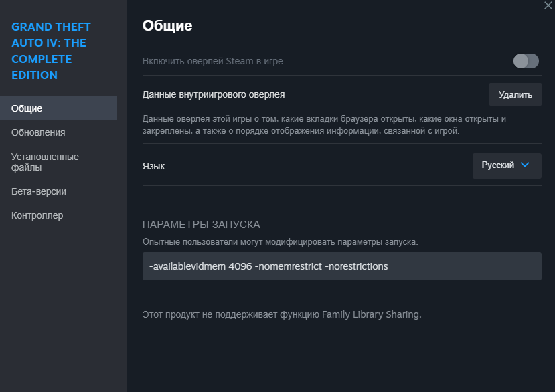
Task: Click the ПАРАМЕТРЫ ЗАПУСКА heading
Action: (x=201, y=225)
